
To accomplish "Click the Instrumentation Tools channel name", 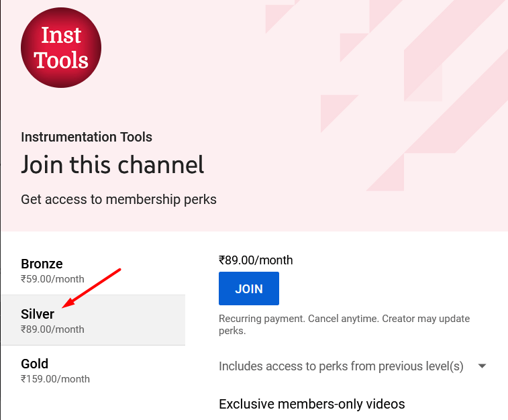I will [x=87, y=137].
